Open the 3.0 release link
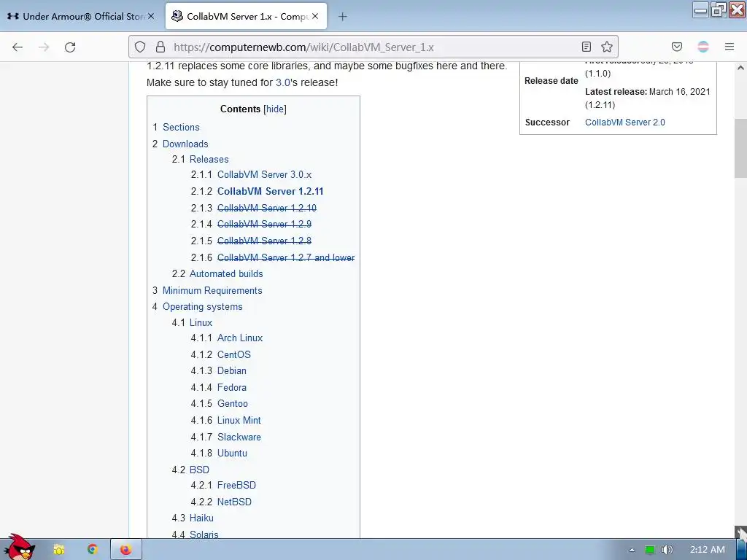This screenshot has width=747, height=560. (282, 82)
